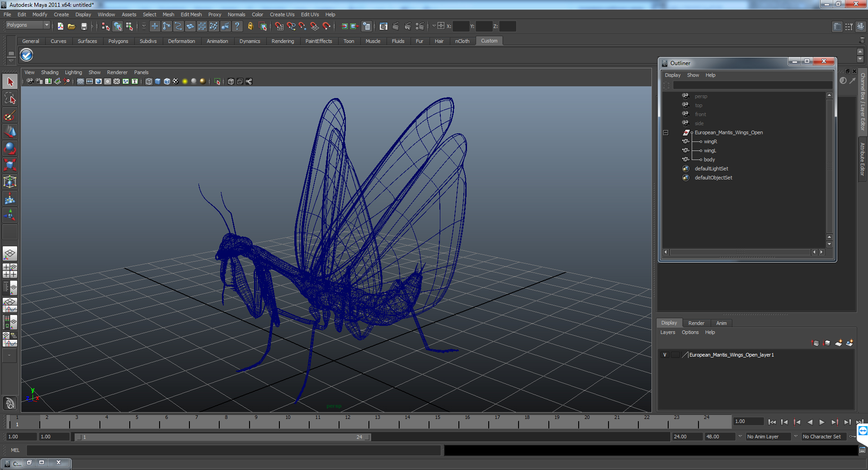This screenshot has height=470, width=868.
Task: Toggle auto keyframe key icon
Action: click(x=853, y=437)
